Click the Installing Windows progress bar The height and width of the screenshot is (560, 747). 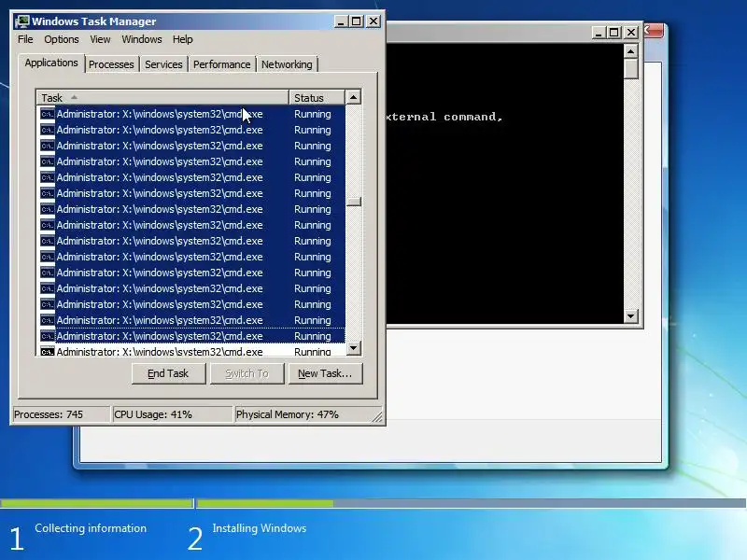click(x=472, y=503)
